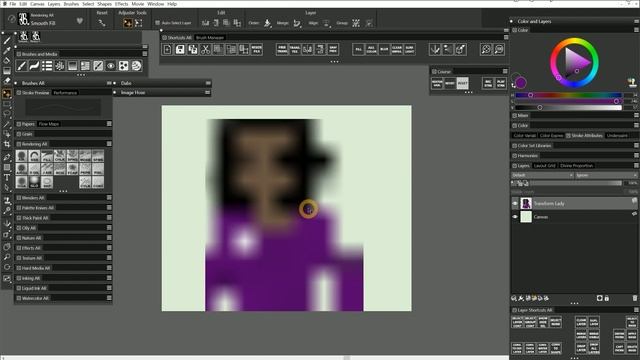Viewport: 640px width, 360px height.
Task: Open the gradient icon in Brushes and Media
Action: (72, 66)
